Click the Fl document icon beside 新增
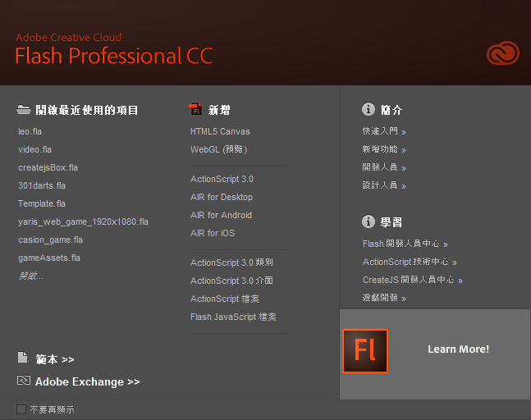The image size is (531, 420). pos(195,109)
